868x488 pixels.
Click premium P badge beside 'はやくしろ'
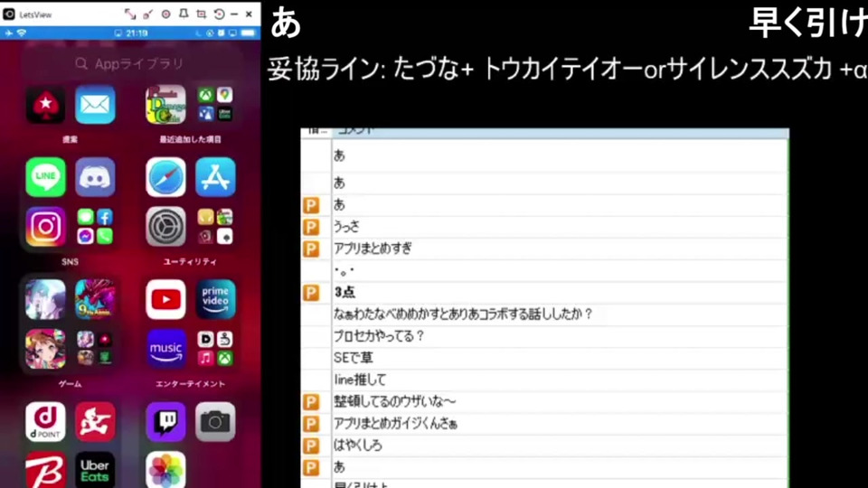[311, 446]
